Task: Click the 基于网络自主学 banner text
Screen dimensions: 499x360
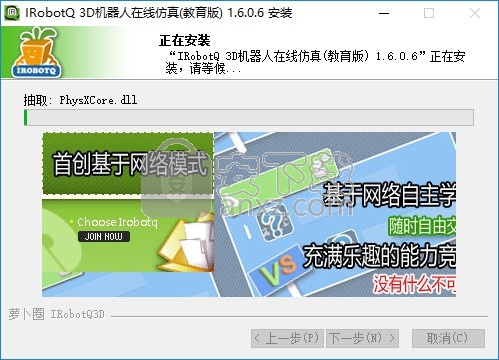Action: pos(389,194)
